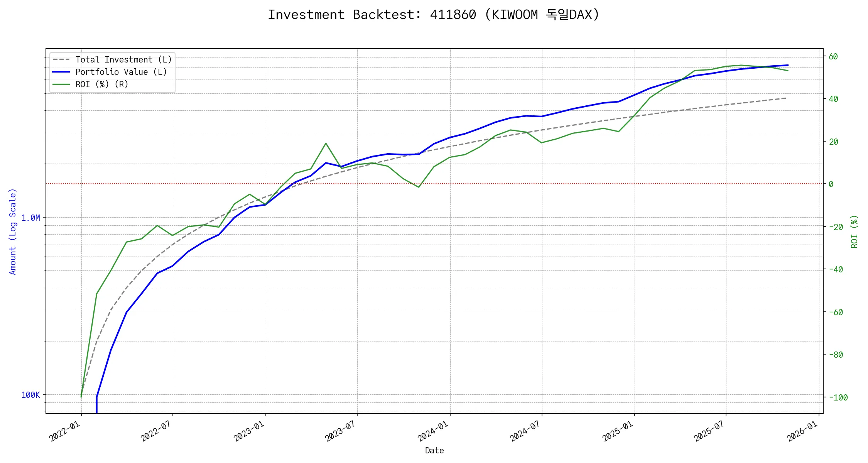Screen dimensions: 868x463
Task: Click the 1.0M left axis tick label
Action: pyautogui.click(x=30, y=218)
